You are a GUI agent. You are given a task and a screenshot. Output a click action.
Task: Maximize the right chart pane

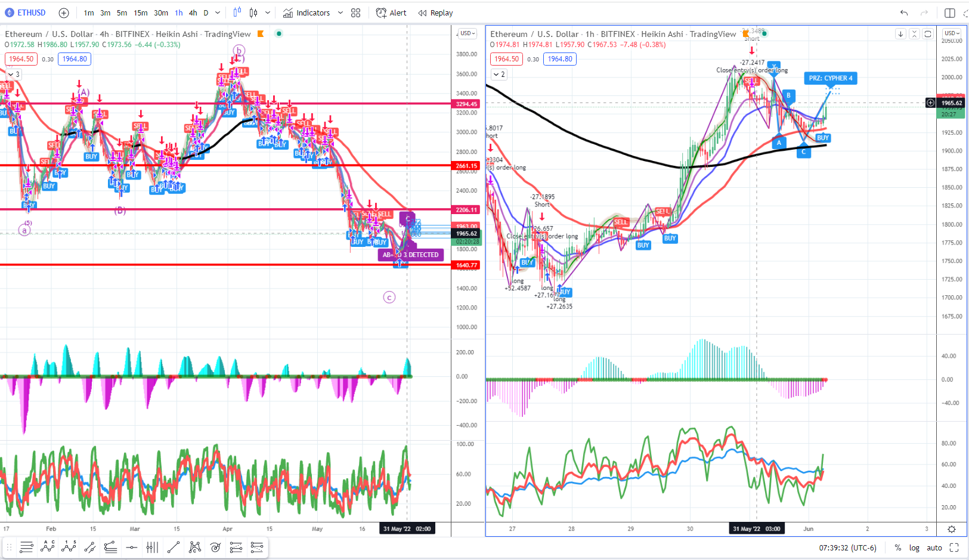[x=928, y=34]
